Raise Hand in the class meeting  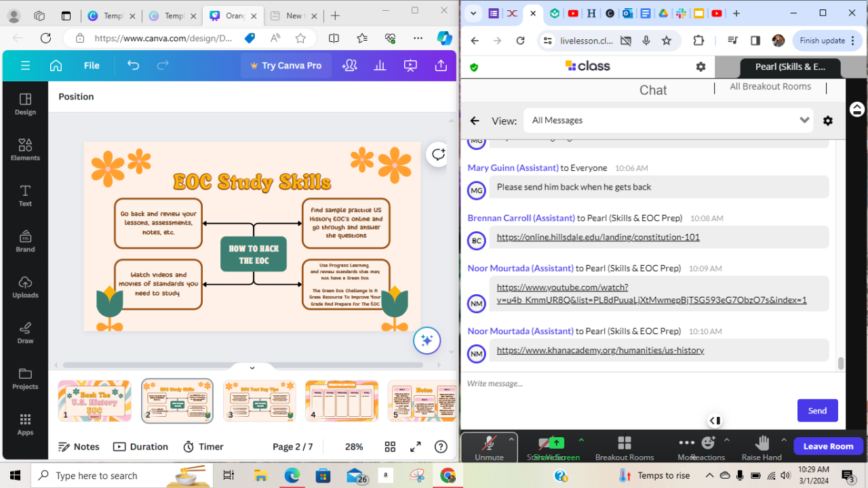762,447
